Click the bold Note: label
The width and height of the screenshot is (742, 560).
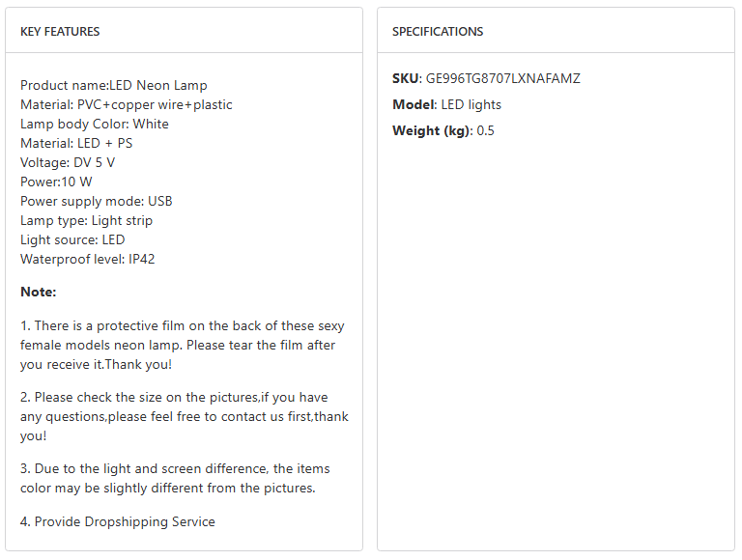click(39, 292)
